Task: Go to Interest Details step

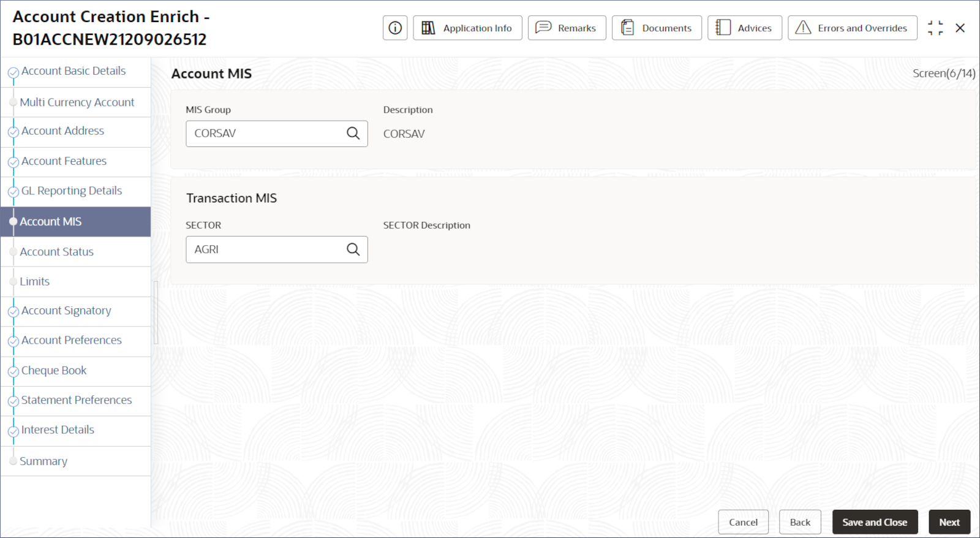Action: click(x=75, y=431)
